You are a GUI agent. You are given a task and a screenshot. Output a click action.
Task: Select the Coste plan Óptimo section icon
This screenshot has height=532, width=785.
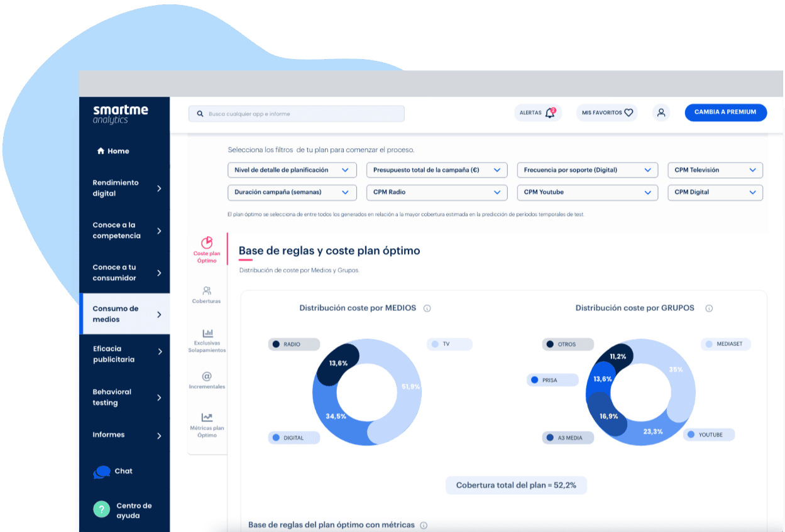point(207,242)
